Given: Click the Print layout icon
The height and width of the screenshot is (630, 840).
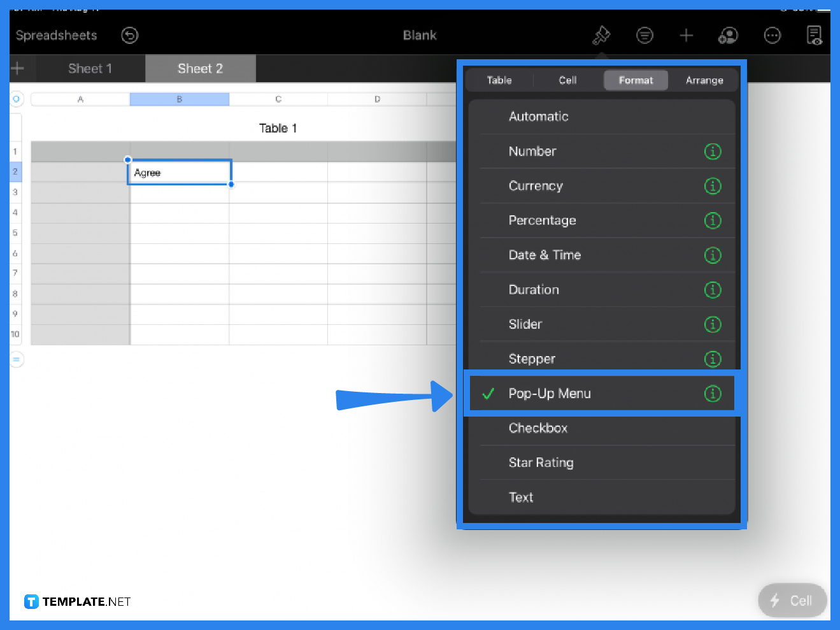Looking at the screenshot, I should pos(815,36).
